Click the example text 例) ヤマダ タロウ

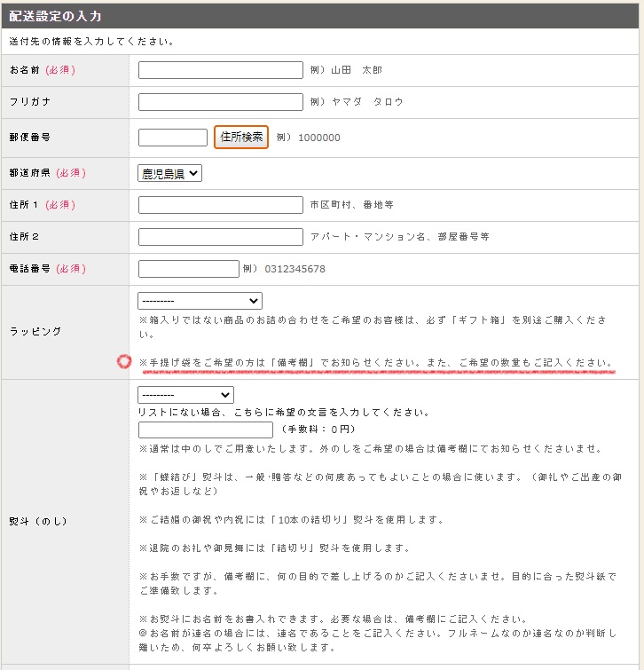coord(357,102)
